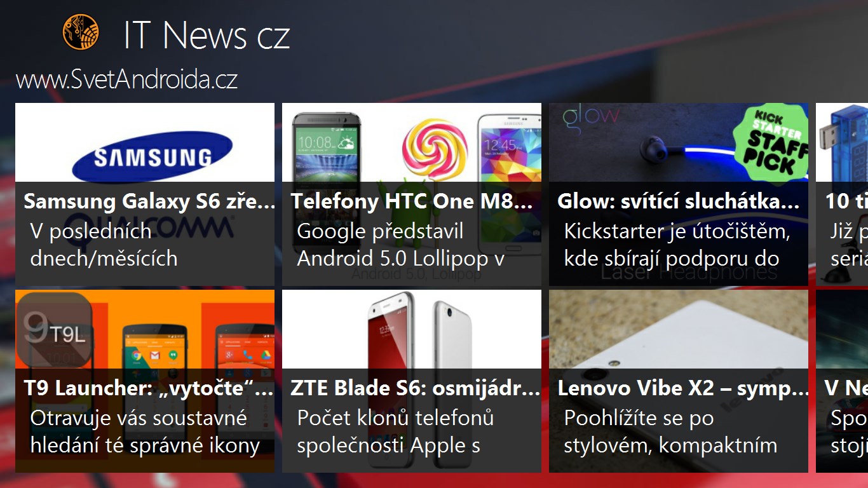868x488 pixels.
Task: Click the IT News cz app title
Action: (x=207, y=36)
